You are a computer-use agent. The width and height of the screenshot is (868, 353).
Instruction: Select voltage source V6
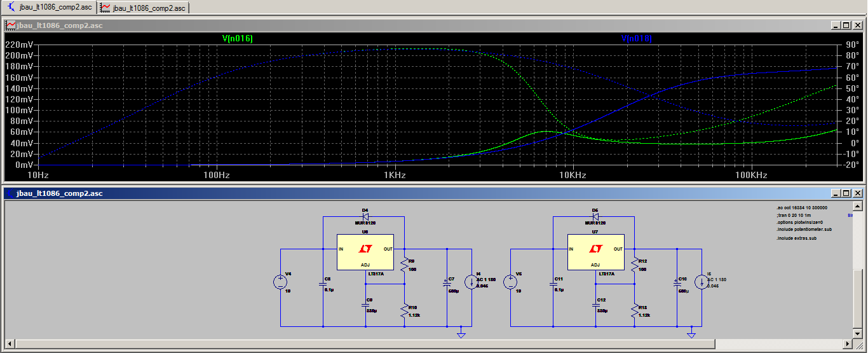click(510, 282)
